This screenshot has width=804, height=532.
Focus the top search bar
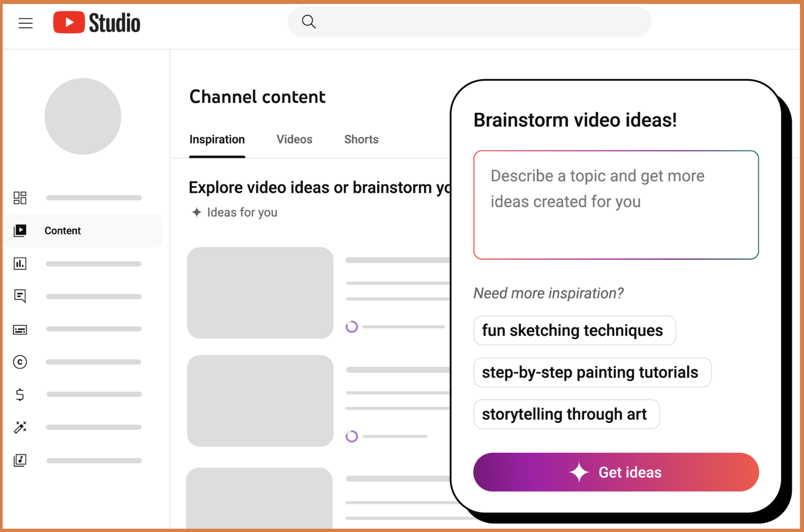pyautogui.click(x=469, y=22)
